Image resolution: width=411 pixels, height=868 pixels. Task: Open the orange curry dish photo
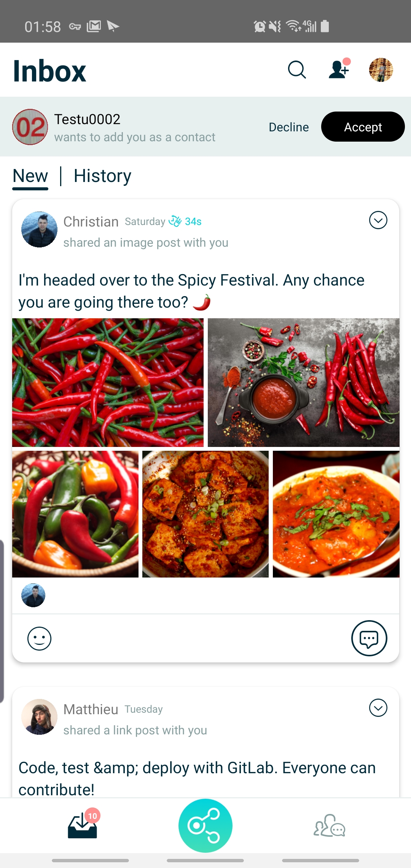coord(336,514)
